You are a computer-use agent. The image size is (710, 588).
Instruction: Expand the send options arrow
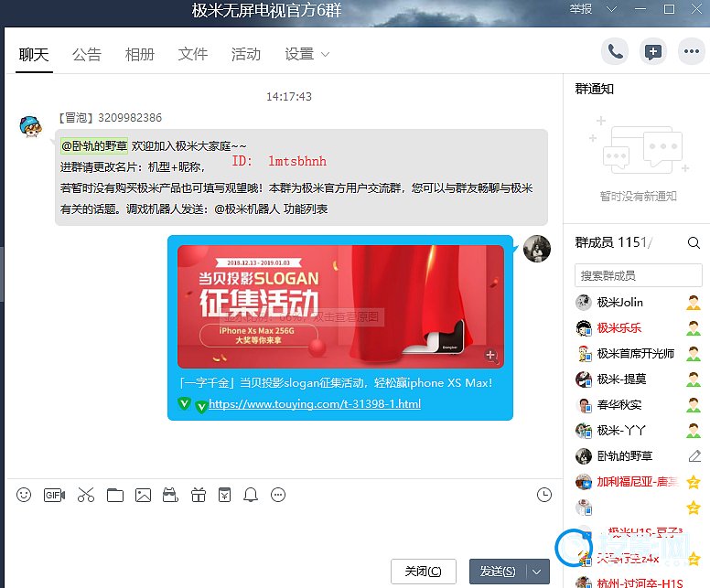click(537, 572)
